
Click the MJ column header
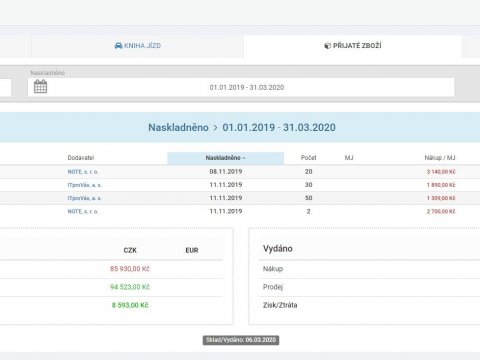click(349, 158)
